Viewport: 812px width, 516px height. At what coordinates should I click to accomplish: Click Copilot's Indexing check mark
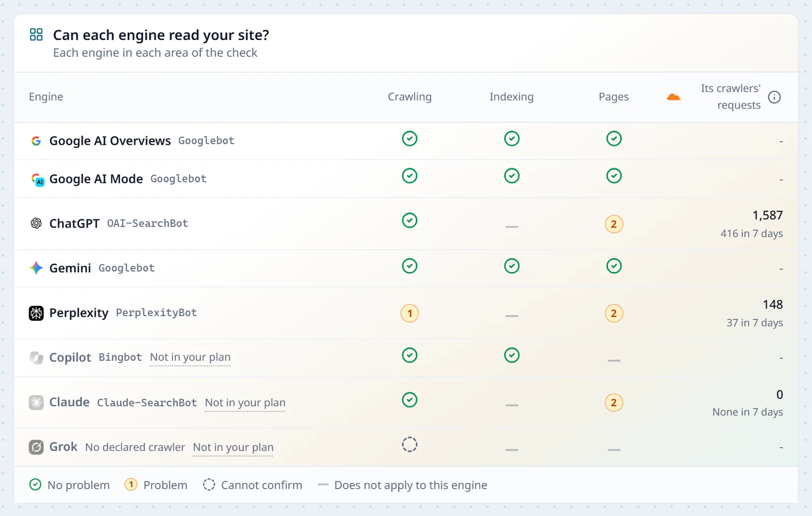[x=512, y=355]
